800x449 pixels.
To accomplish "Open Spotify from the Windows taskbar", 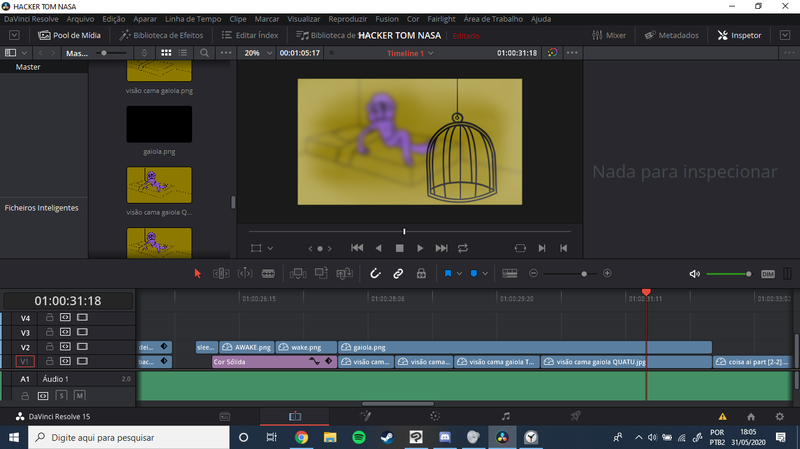I will (359, 437).
